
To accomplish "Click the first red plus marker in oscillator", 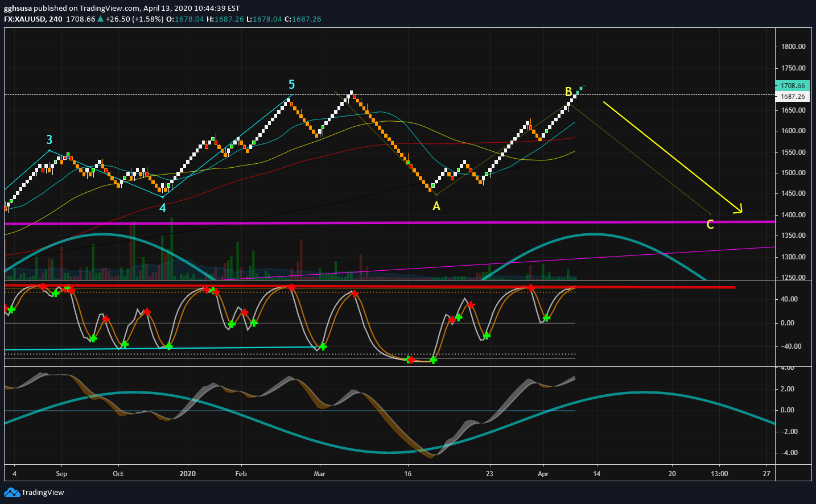I will (x=6, y=308).
